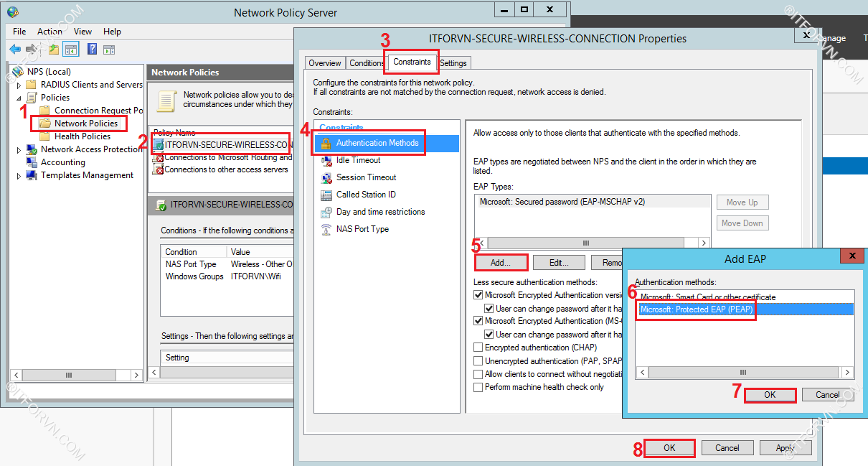Image resolution: width=868 pixels, height=466 pixels.
Task: Toggle the Show/Hide Console Tree icon
Action: (70, 50)
